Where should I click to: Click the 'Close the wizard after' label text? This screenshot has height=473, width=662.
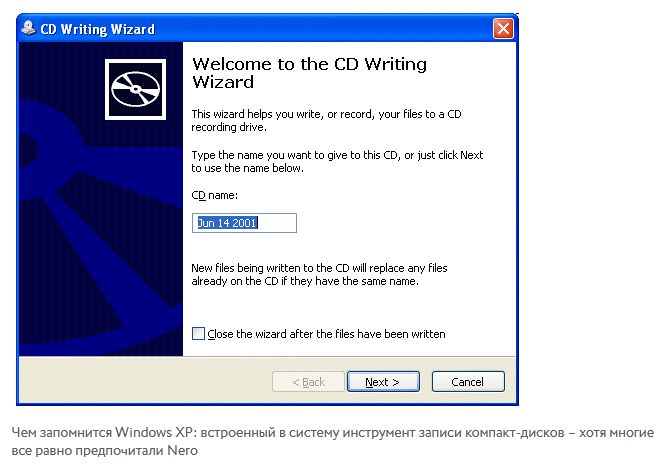326,334
